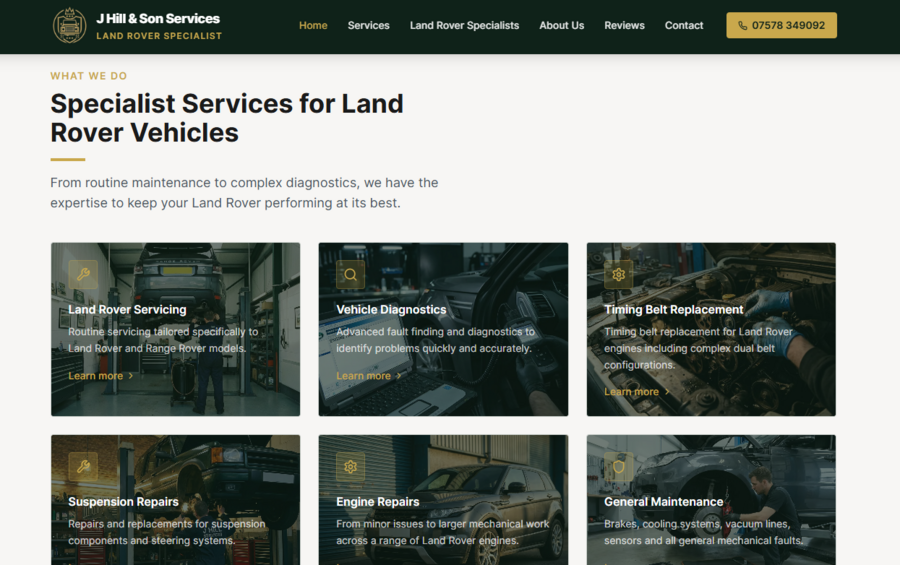Open the Suspension Repairs card title
Screen dimensions: 900x565
coord(123,502)
